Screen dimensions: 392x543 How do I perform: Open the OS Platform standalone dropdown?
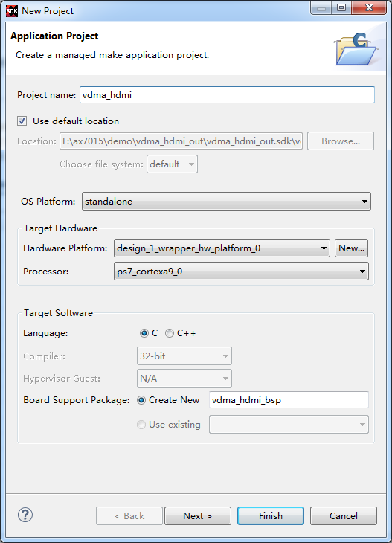pos(226,201)
